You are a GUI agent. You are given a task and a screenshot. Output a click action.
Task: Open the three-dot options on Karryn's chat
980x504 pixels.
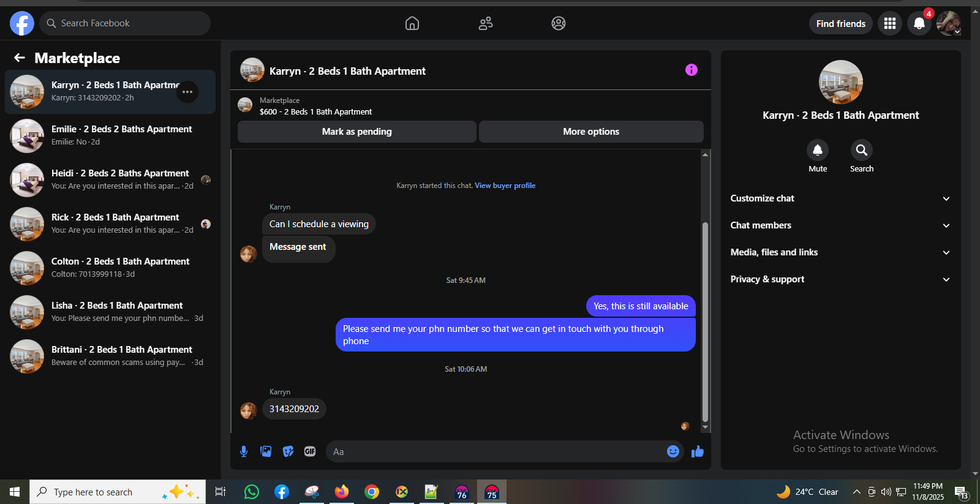click(187, 92)
